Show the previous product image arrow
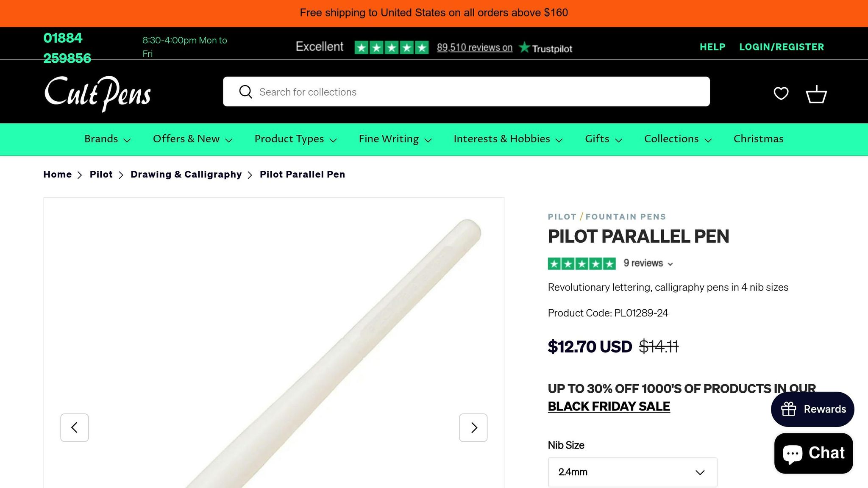 coord(75,427)
